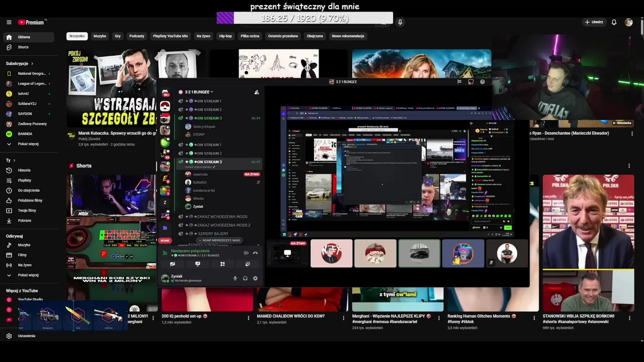Image resolution: width=644 pixels, height=362 pixels.
Task: Click the Utwórz create button
Action: click(x=594, y=22)
